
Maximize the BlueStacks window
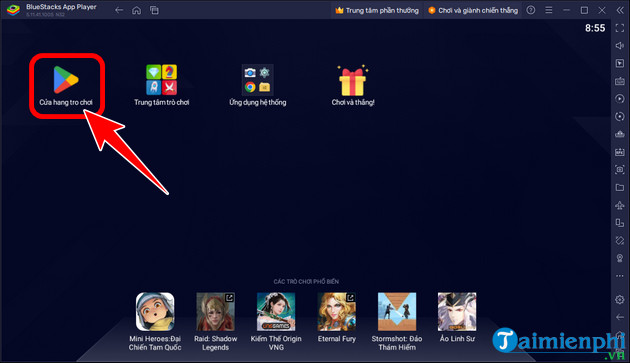tap(584, 10)
